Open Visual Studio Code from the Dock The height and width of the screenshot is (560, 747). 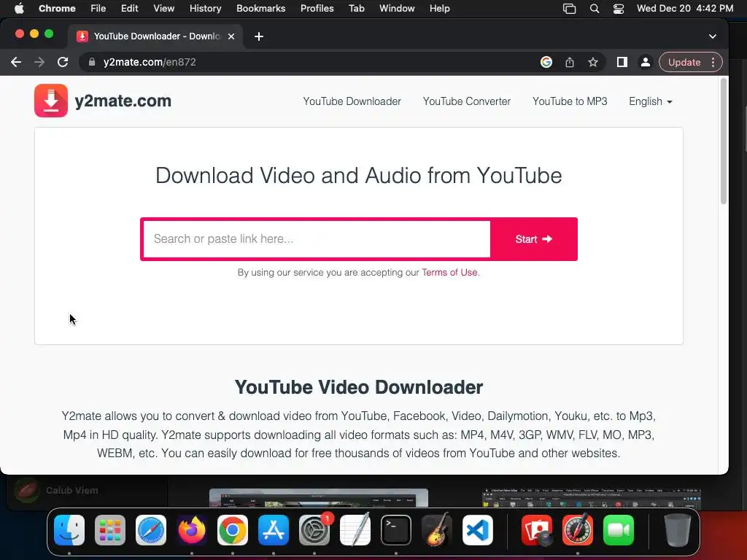point(477,530)
